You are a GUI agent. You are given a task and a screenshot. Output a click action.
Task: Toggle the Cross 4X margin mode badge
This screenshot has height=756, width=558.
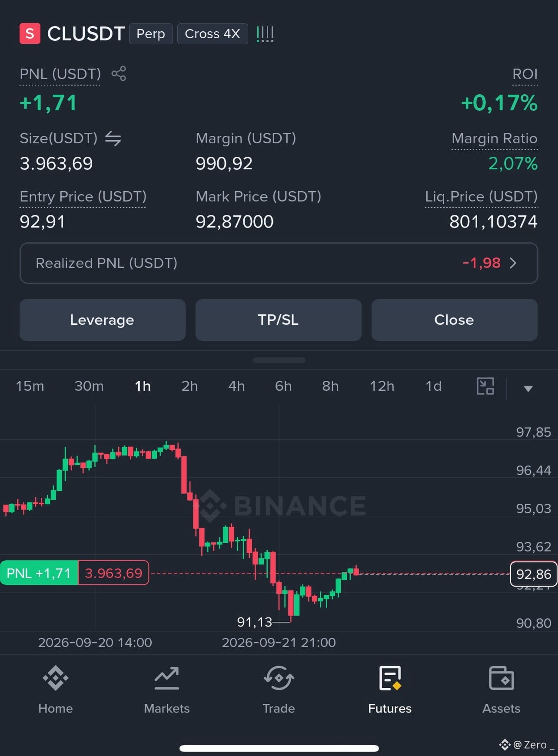[213, 34]
